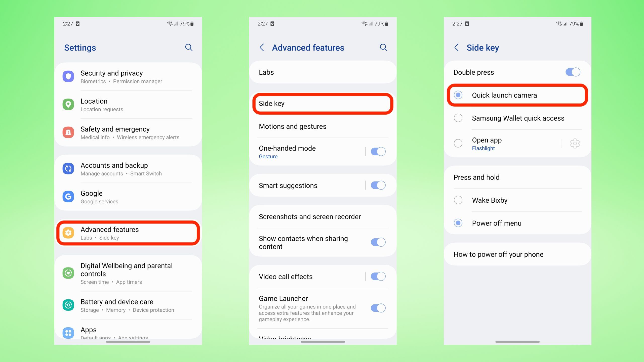Viewport: 644px width, 362px height.
Task: Toggle the Double press side key setting
Action: [x=572, y=71]
